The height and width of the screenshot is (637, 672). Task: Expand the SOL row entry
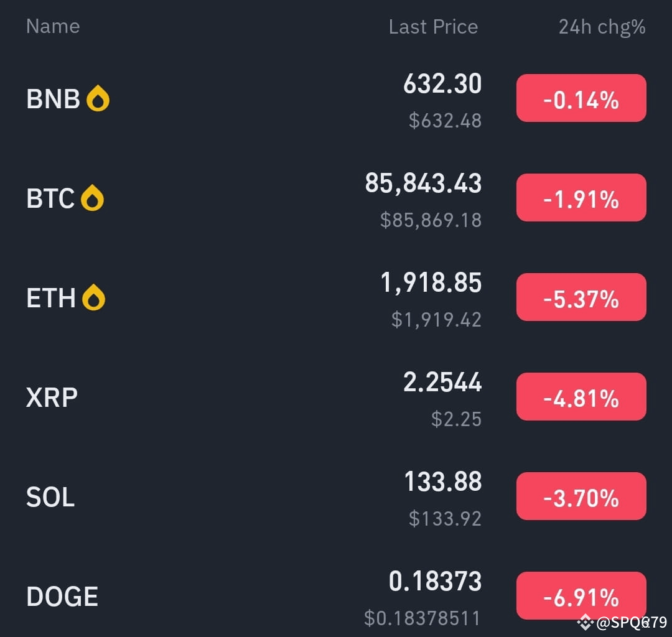pyautogui.click(x=50, y=496)
